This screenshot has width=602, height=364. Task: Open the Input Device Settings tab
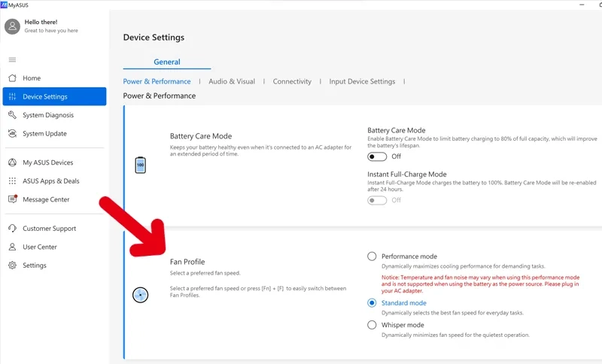362,81
